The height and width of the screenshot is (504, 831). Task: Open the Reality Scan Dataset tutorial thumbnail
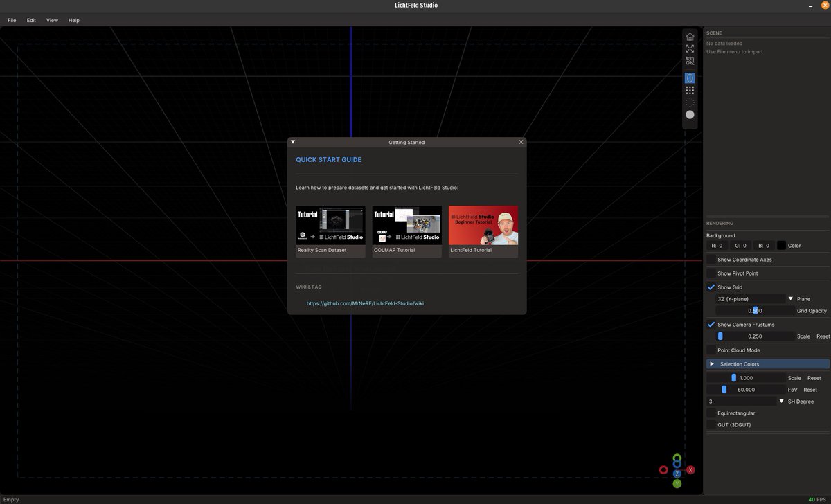coord(330,231)
